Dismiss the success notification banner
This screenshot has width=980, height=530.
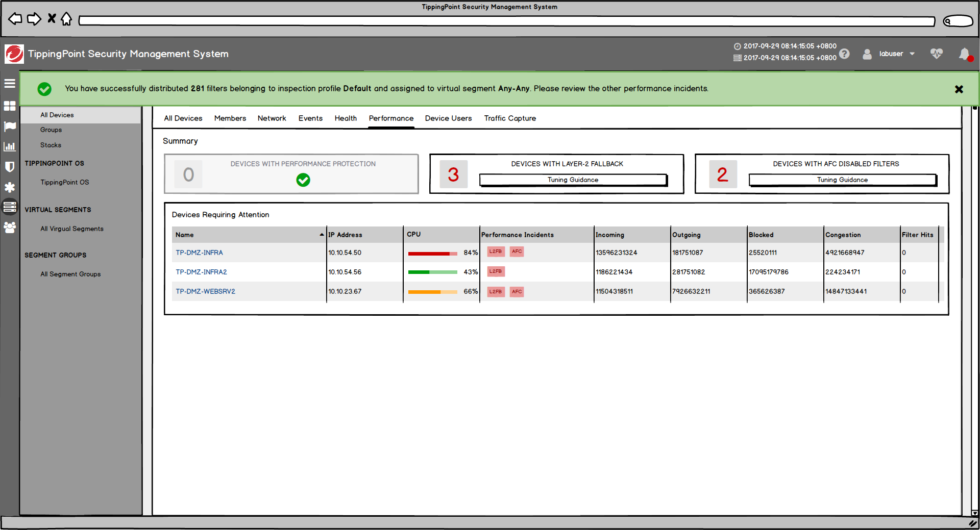click(959, 89)
